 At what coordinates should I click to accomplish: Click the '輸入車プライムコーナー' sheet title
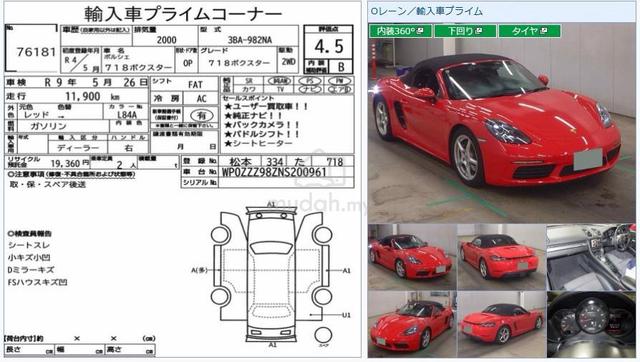pyautogui.click(x=183, y=13)
